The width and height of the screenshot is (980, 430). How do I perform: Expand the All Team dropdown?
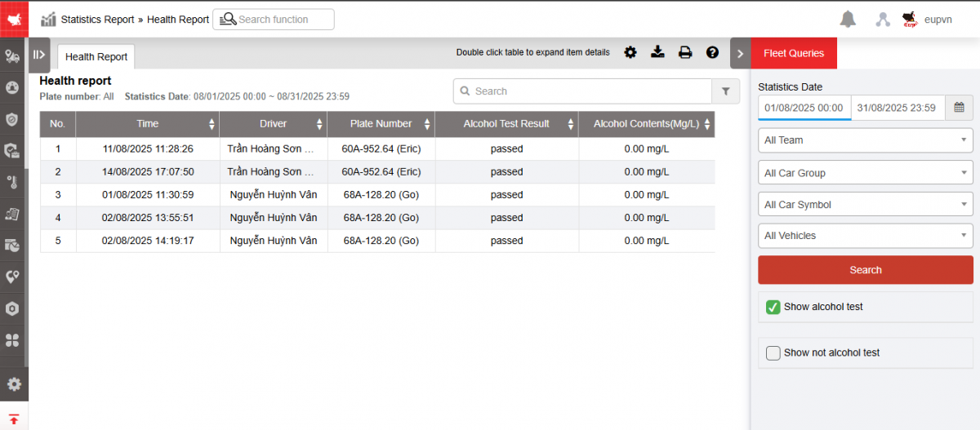coord(865,140)
